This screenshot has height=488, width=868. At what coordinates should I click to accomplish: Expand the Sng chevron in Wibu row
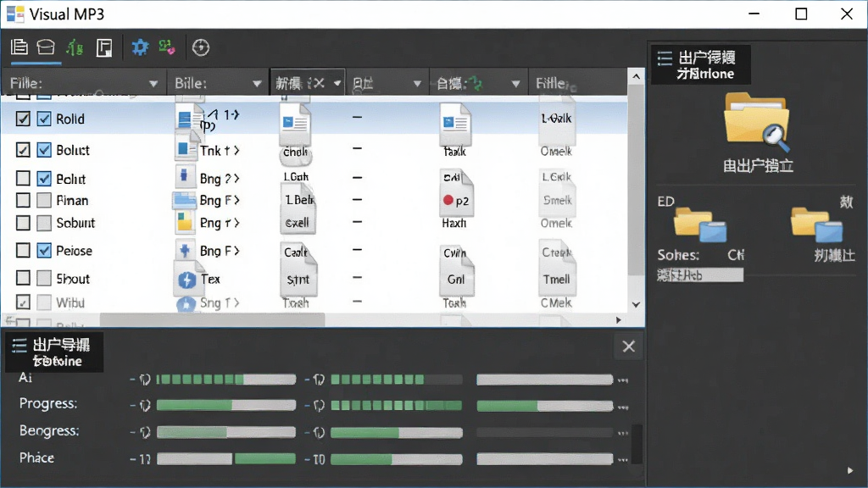236,302
